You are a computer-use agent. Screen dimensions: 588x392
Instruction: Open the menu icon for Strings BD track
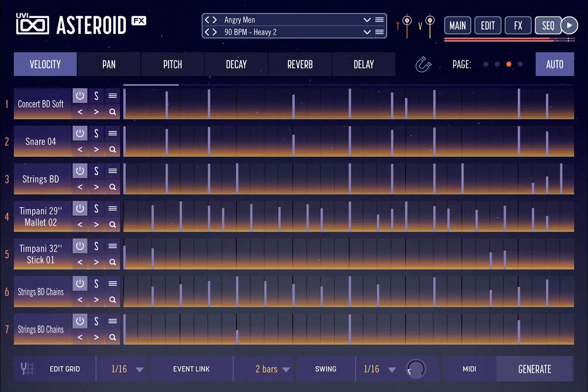point(113,171)
